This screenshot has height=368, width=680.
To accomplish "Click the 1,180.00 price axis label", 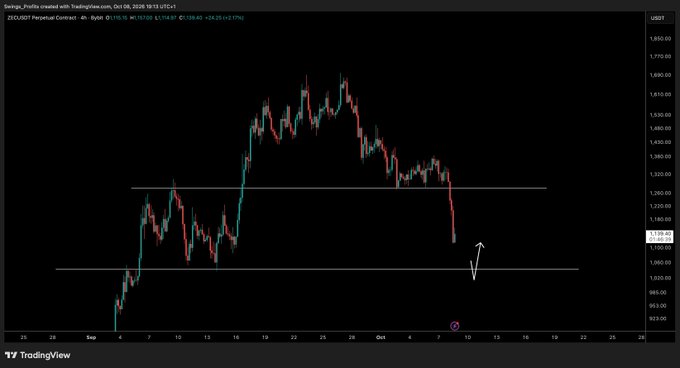I will coord(660,219).
